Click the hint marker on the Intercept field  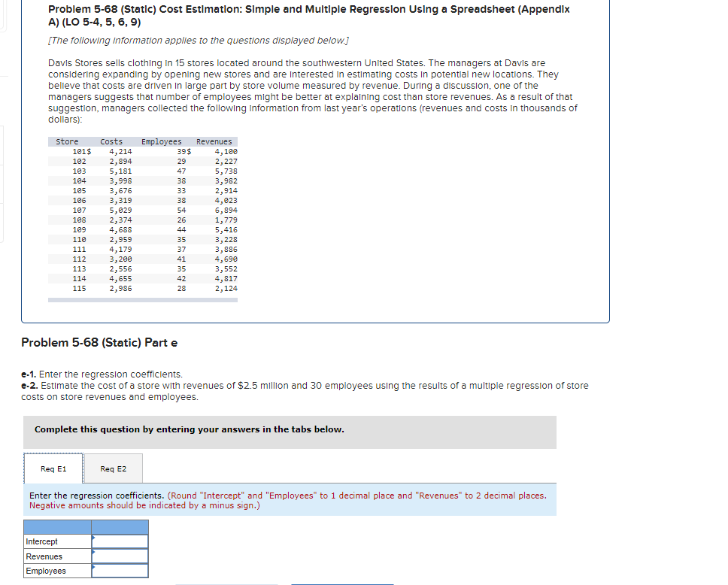93,536
